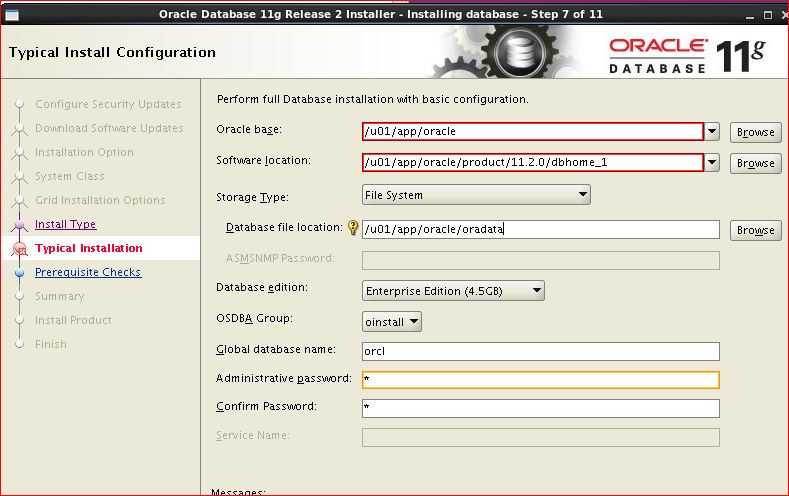The width and height of the screenshot is (789, 496).
Task: Focus the Administrative password field
Action: 540,380
